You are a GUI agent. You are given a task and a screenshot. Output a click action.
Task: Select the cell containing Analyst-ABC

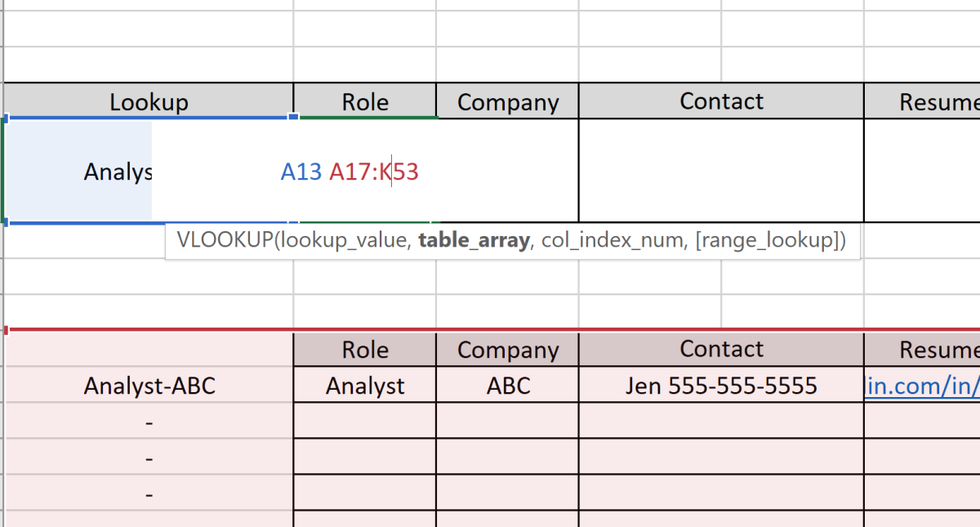click(x=149, y=386)
